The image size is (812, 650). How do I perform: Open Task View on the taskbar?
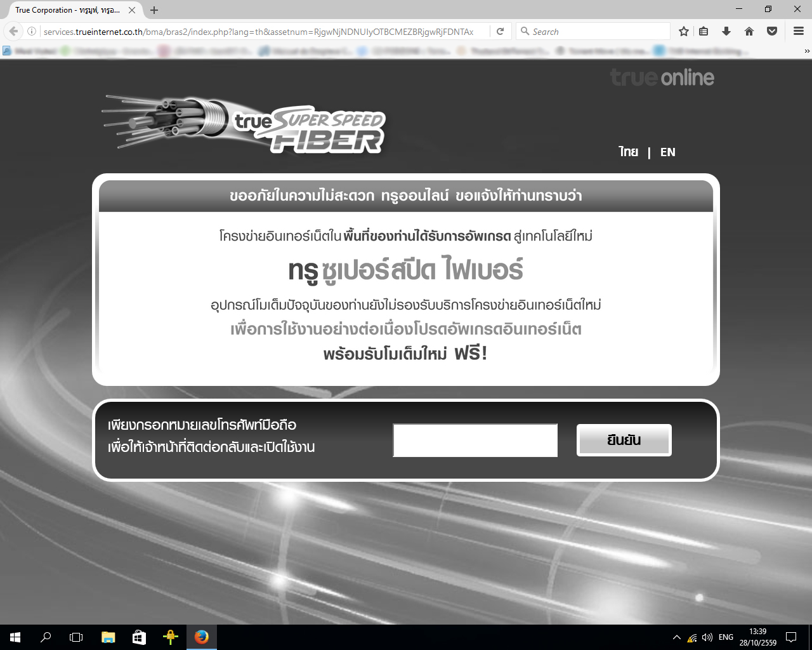tap(76, 637)
